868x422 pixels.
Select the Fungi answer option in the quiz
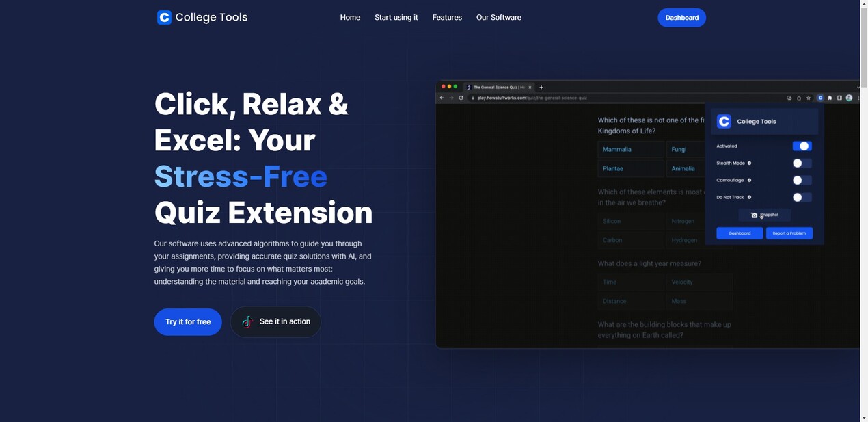(683, 149)
